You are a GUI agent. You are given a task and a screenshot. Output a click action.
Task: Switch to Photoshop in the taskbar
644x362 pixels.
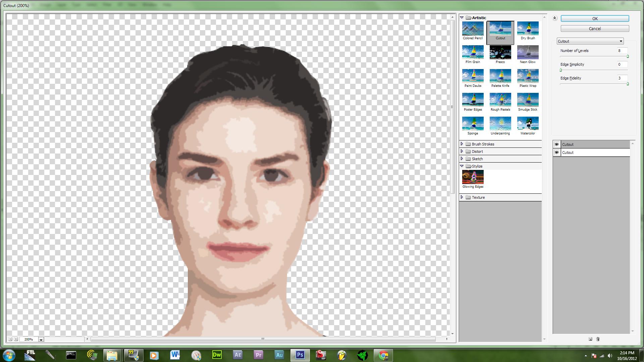(x=300, y=355)
